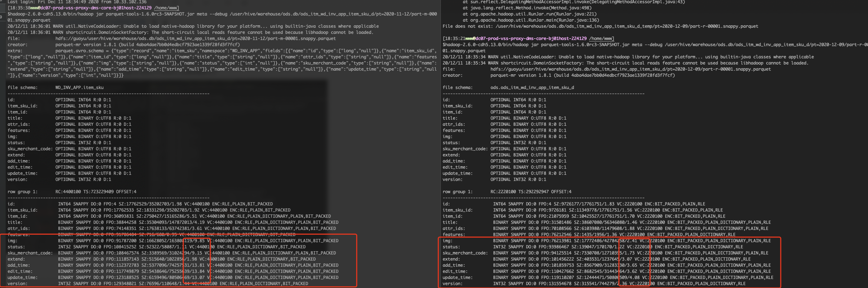Click 'sku_merchant_code: OPTIONAL BINARY' schema row, left pane
This screenshot has width=868, height=288.
69,149
